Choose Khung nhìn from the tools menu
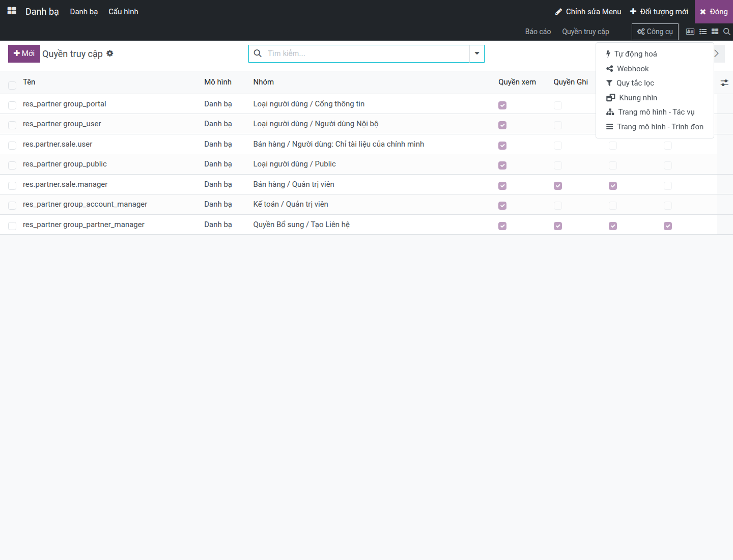 coord(655,98)
